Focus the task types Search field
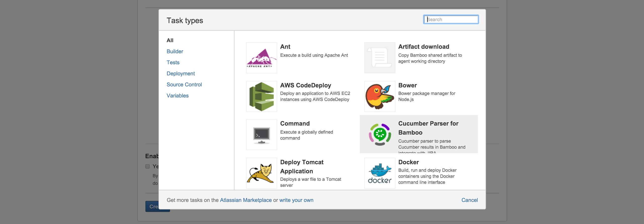This screenshot has height=224, width=644. tap(451, 19)
